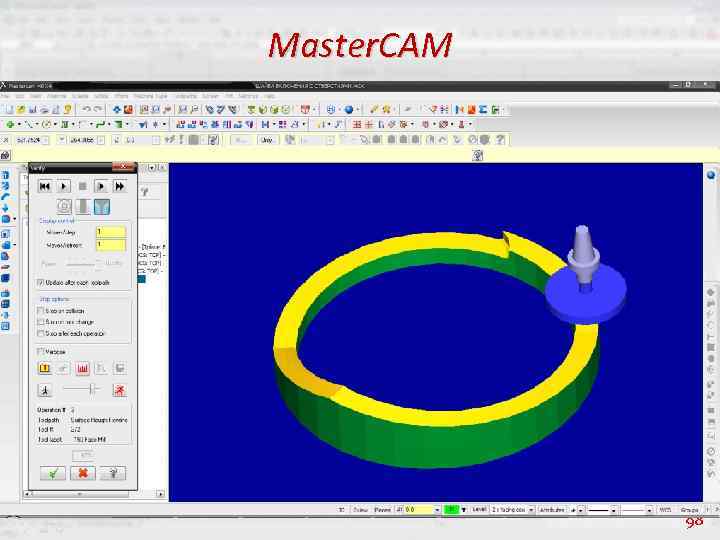Step the Verify simulation forward once
The width and height of the screenshot is (720, 540).
101,186
